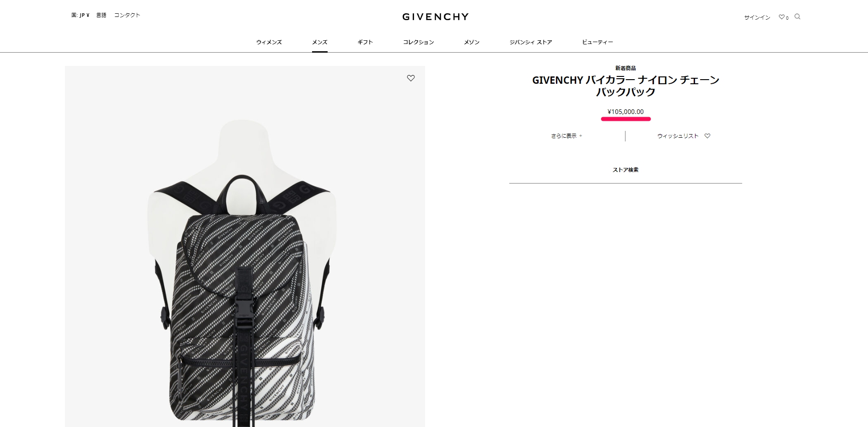Select the メンズ menu item
This screenshot has height=427, width=868.
320,42
